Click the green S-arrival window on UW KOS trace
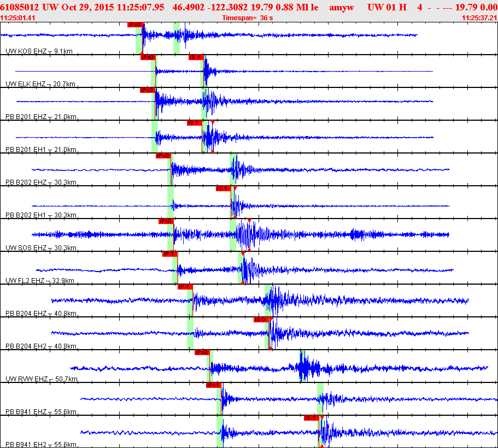The image size is (498, 448). pyautogui.click(x=177, y=38)
